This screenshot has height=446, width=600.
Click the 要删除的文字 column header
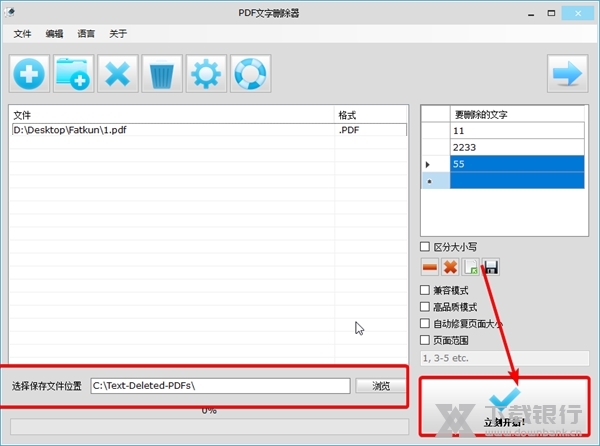[517, 114]
